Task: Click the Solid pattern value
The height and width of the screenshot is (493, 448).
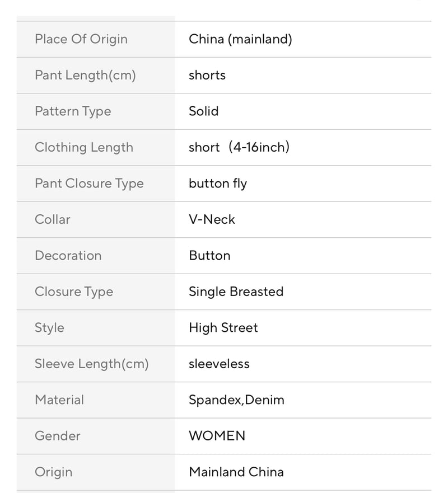Action: pyautogui.click(x=203, y=111)
